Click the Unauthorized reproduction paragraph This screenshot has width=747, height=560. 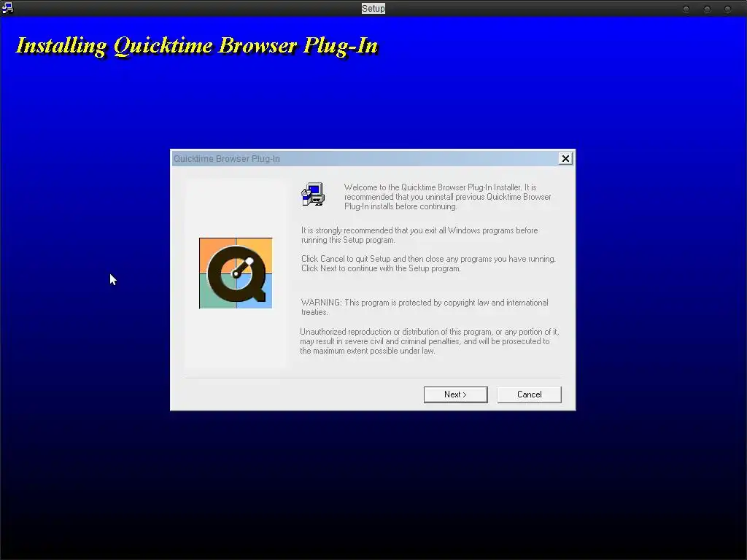pos(429,341)
